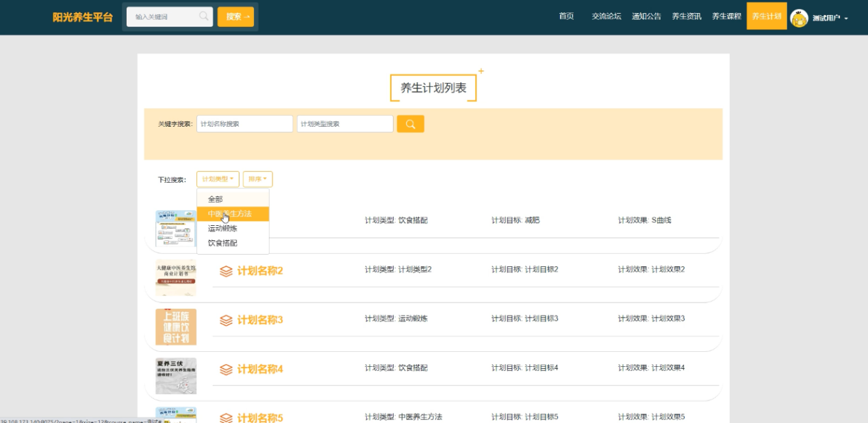The image size is (868, 423).
Task: Click text 计划类型: 中医养生方法 in row 5
Action: click(404, 417)
